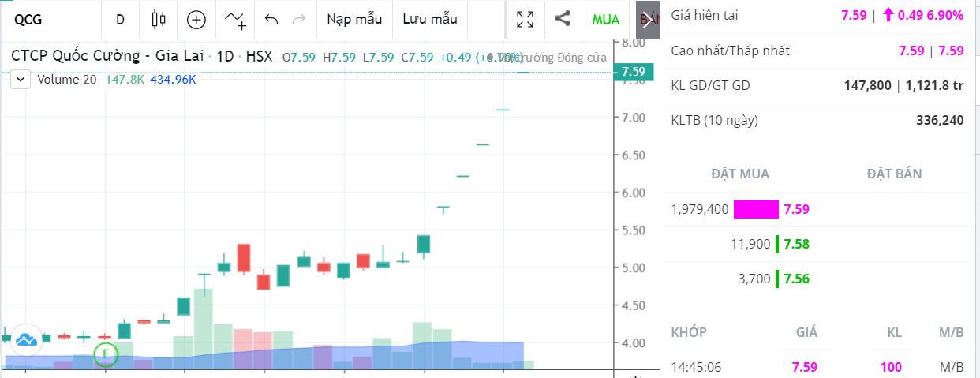Viewport: 980px width, 378px height.
Task: Click the 7.59 current price axis label
Action: 634,72
